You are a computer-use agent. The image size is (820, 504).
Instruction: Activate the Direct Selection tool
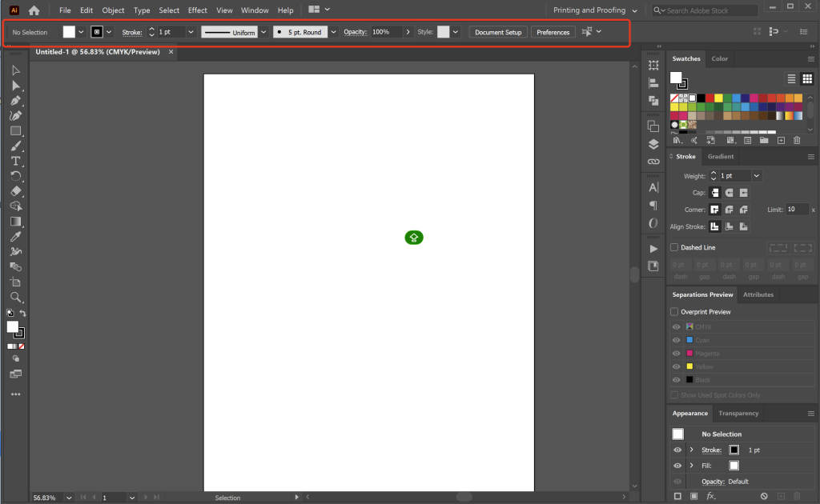15,86
